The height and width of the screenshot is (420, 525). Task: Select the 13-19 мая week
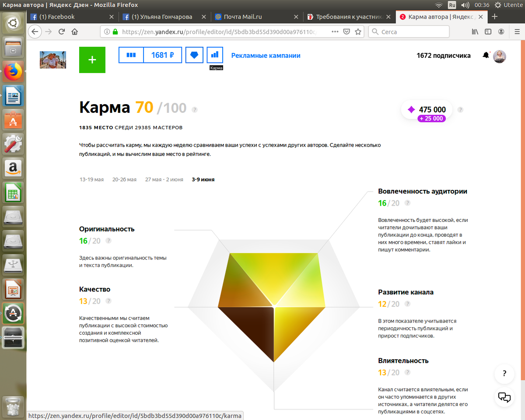coord(91,179)
